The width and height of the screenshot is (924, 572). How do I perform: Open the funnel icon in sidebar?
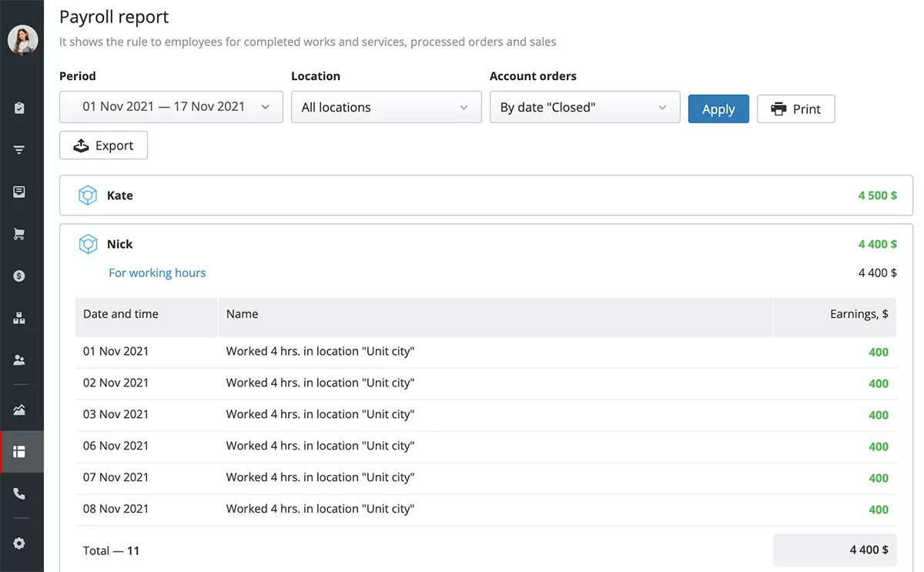pos(20,150)
